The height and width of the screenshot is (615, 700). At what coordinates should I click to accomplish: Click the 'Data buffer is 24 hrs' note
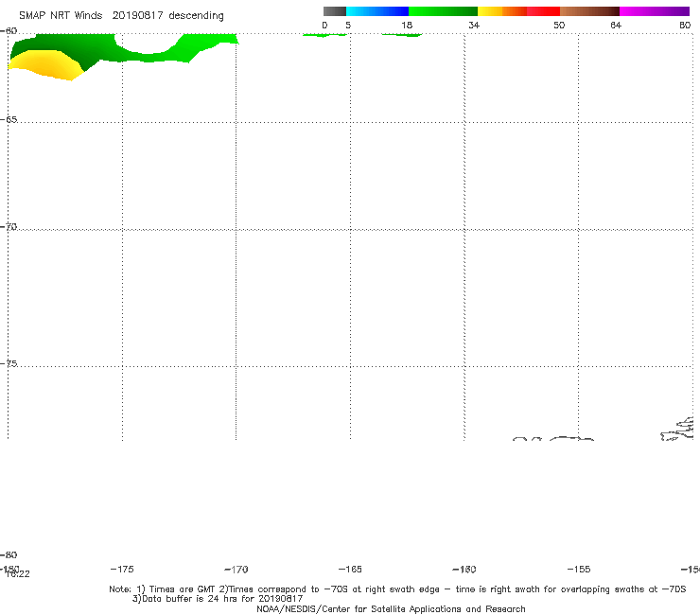tap(217, 599)
